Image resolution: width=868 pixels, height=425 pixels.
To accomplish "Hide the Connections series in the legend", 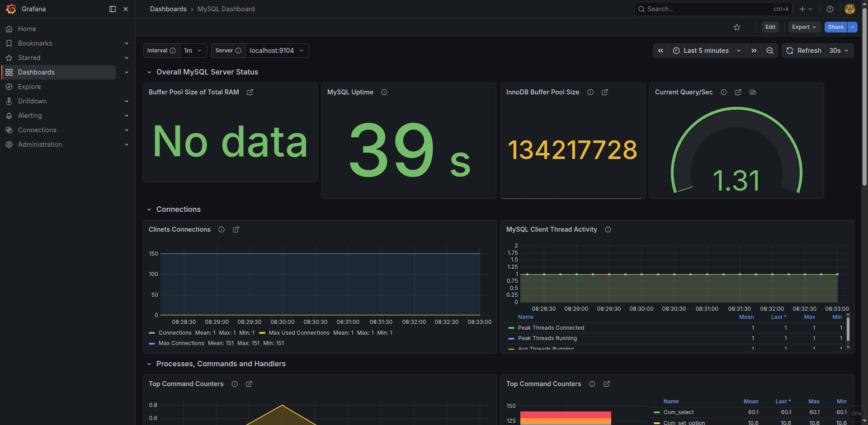I will [175, 333].
